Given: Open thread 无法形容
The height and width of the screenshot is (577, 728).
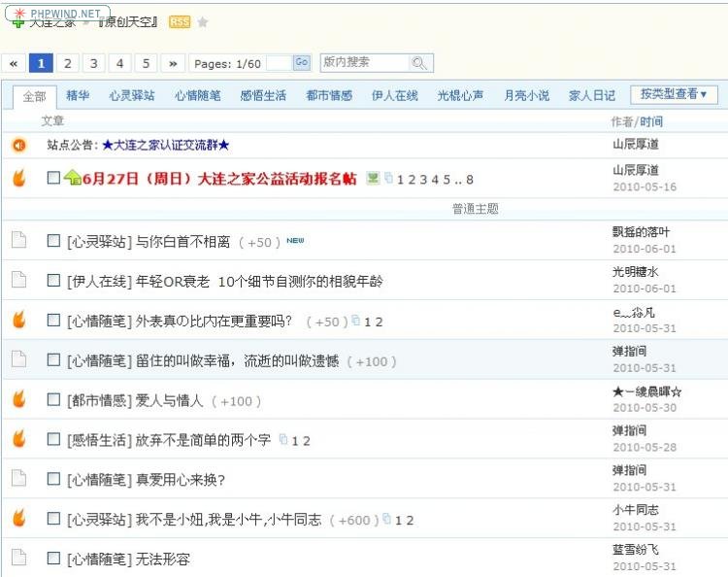Looking at the screenshot, I should coord(163,559).
